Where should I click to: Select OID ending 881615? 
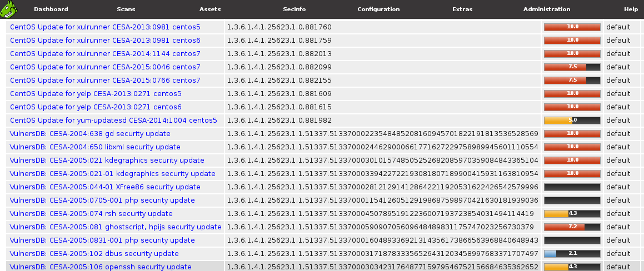(x=279, y=107)
